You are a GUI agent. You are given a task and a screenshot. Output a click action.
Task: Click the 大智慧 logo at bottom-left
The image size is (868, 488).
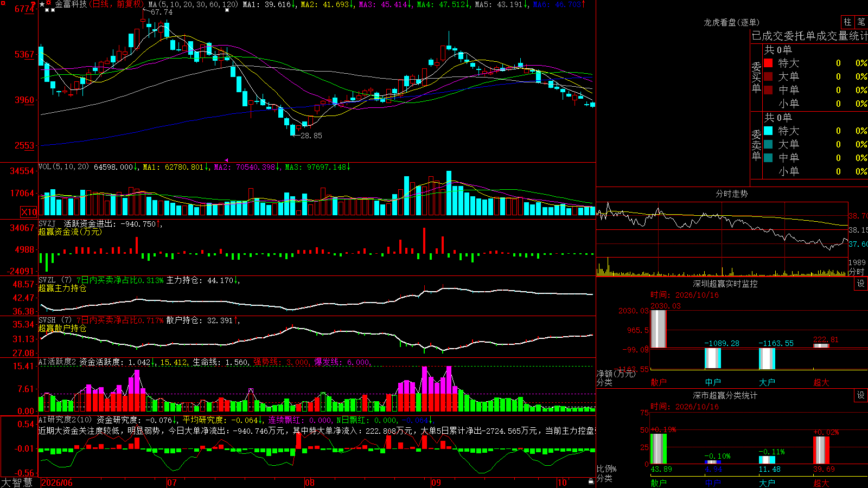pos(17,483)
